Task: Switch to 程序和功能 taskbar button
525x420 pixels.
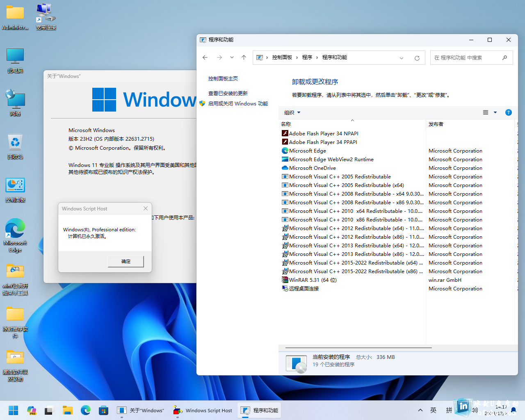Action: [259, 410]
